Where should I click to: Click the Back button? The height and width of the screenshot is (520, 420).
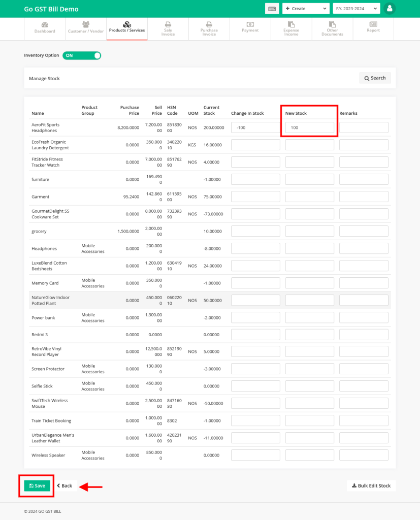pos(65,485)
